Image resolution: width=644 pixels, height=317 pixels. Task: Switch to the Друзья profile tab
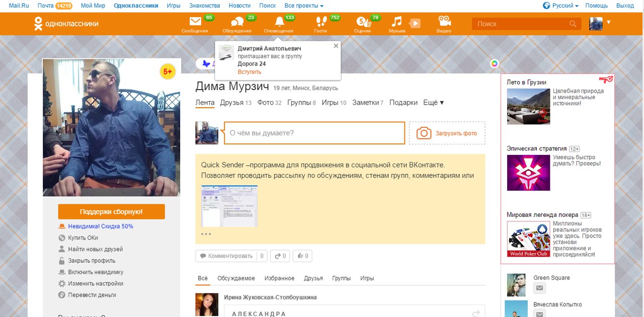[231, 103]
